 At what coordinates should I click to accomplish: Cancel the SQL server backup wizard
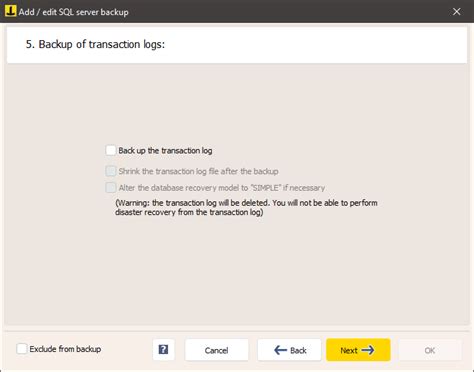[217, 350]
